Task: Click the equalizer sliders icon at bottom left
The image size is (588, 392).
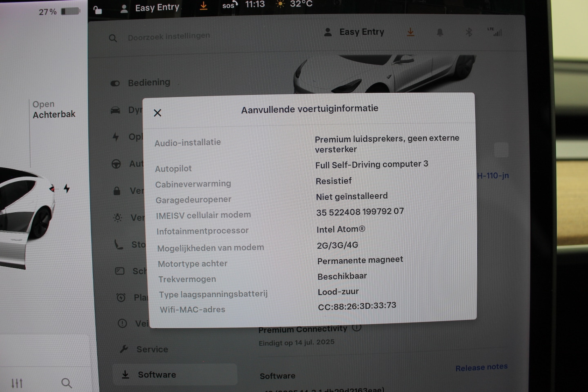Action: (17, 383)
